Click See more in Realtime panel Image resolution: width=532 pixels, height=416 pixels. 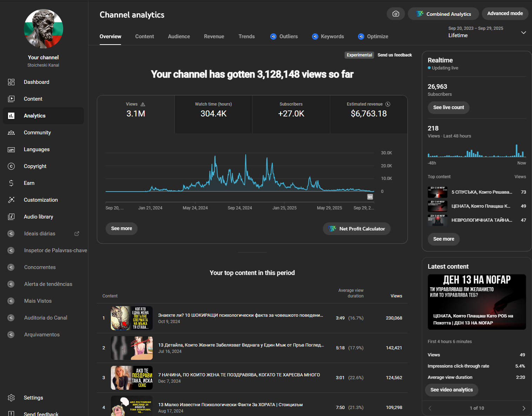tap(444, 239)
